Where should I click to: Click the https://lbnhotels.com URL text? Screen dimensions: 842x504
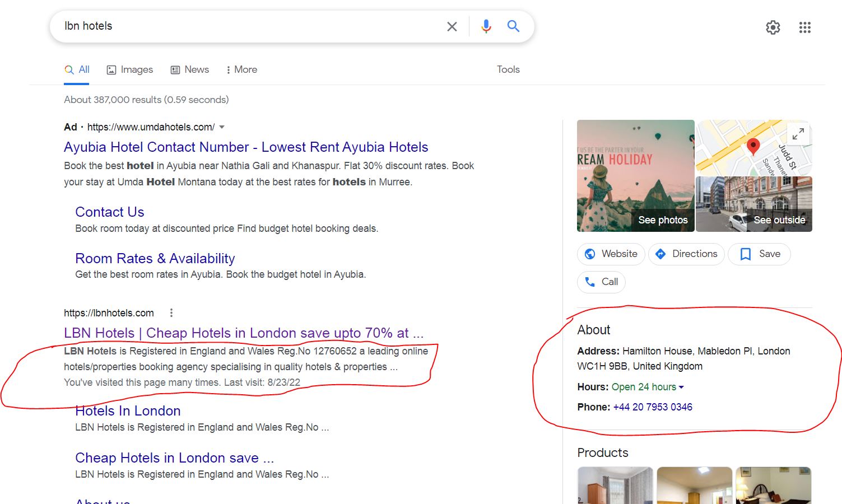tap(109, 313)
